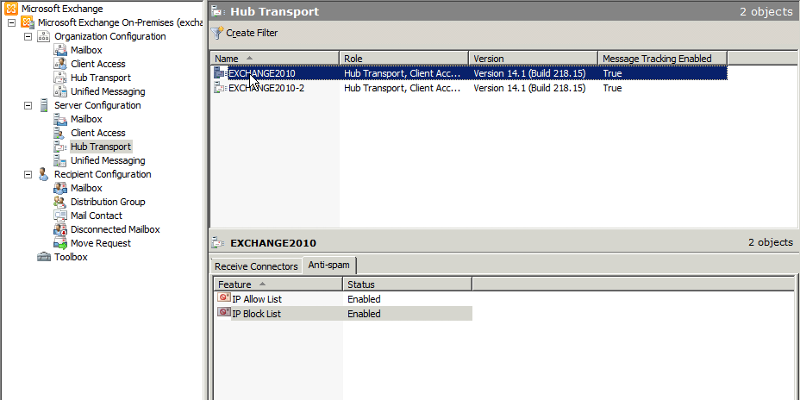Click Role cell of EXCHANGE2010-2 row
Viewport: 800px width, 400px height.
tap(403, 88)
